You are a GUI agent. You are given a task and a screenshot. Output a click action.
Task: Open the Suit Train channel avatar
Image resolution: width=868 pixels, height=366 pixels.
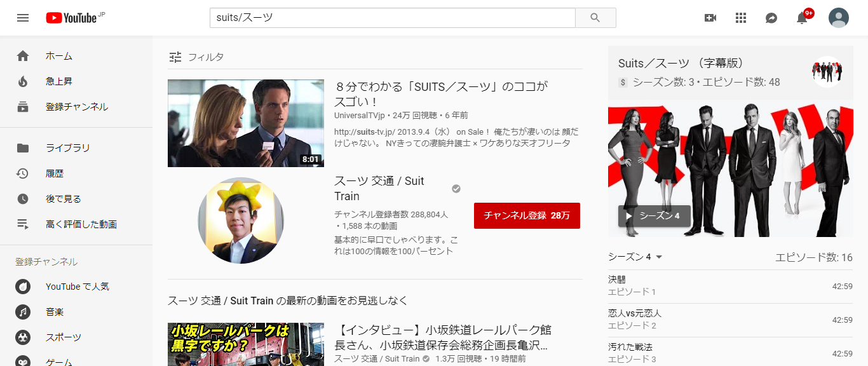pyautogui.click(x=241, y=220)
